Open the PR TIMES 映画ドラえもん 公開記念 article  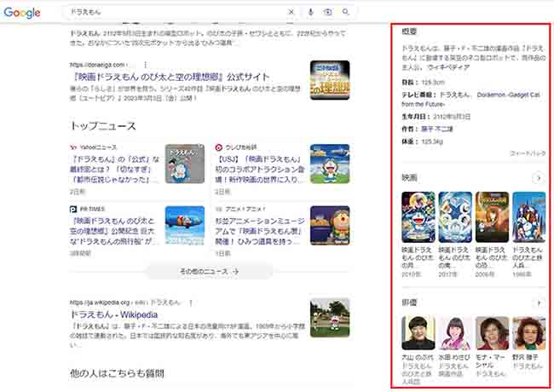[113, 231]
